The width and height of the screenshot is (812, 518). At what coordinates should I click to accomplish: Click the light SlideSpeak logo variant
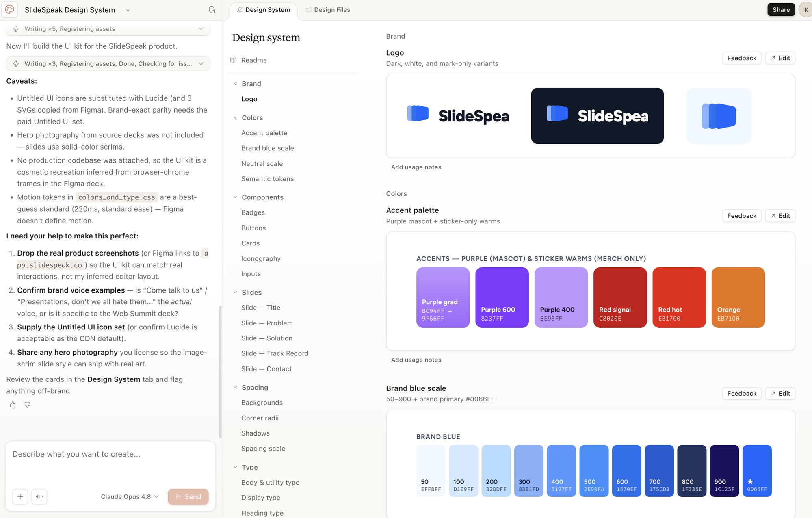pos(458,116)
